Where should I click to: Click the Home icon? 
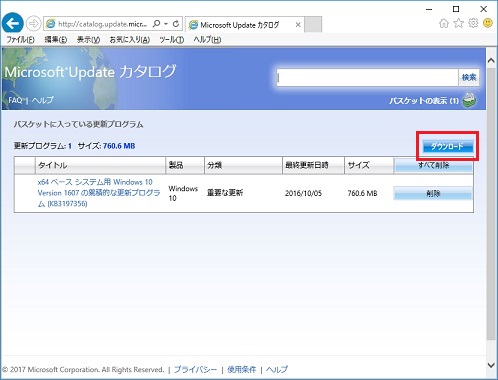[444, 23]
